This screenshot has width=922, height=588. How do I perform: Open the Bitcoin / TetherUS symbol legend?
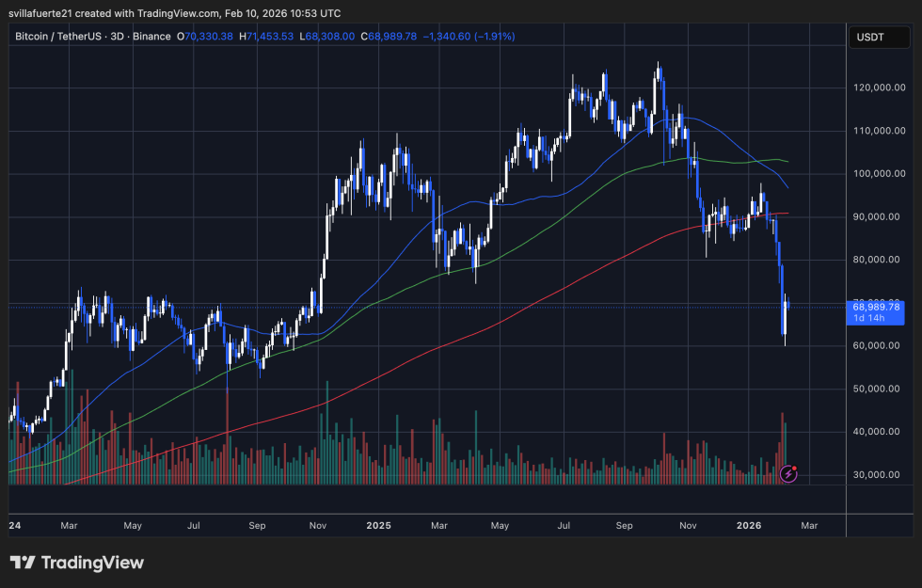(56, 37)
